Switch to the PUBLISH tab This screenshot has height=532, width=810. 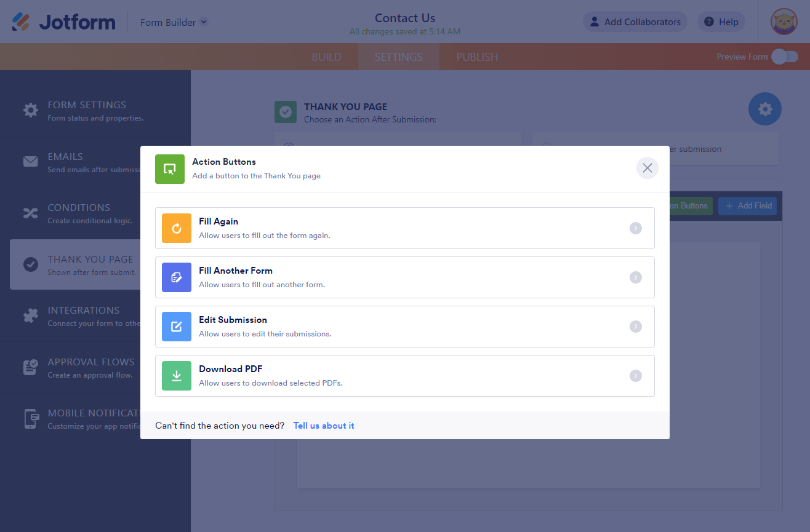point(477,57)
